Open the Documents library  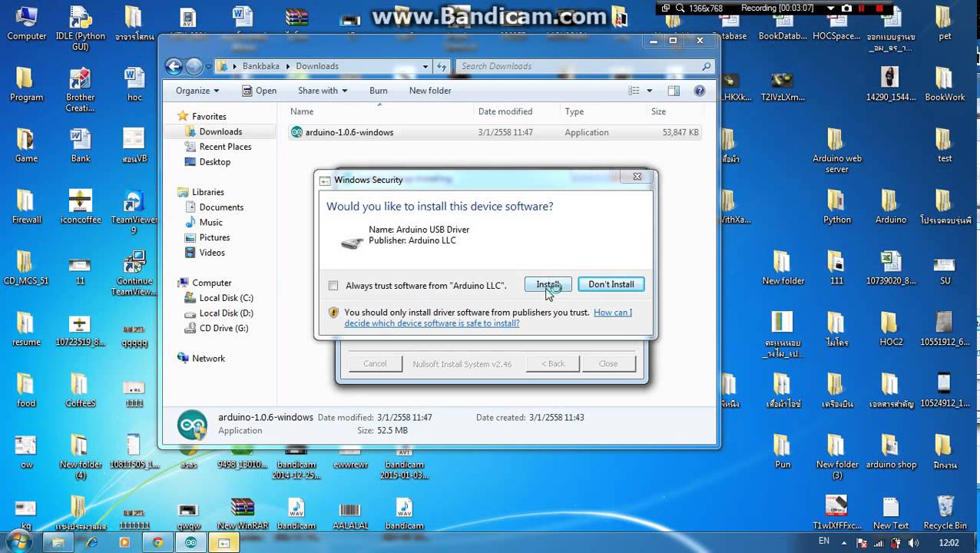[221, 207]
